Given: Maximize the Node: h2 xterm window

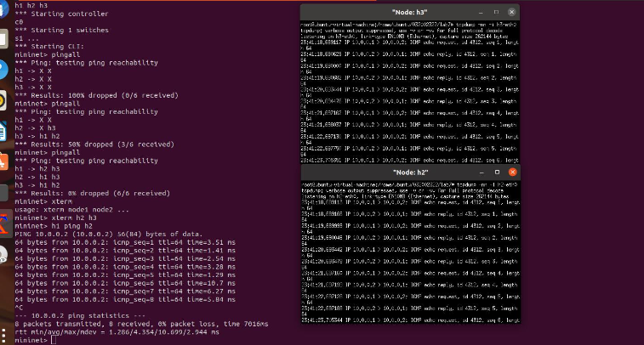Looking at the screenshot, I should point(497,172).
